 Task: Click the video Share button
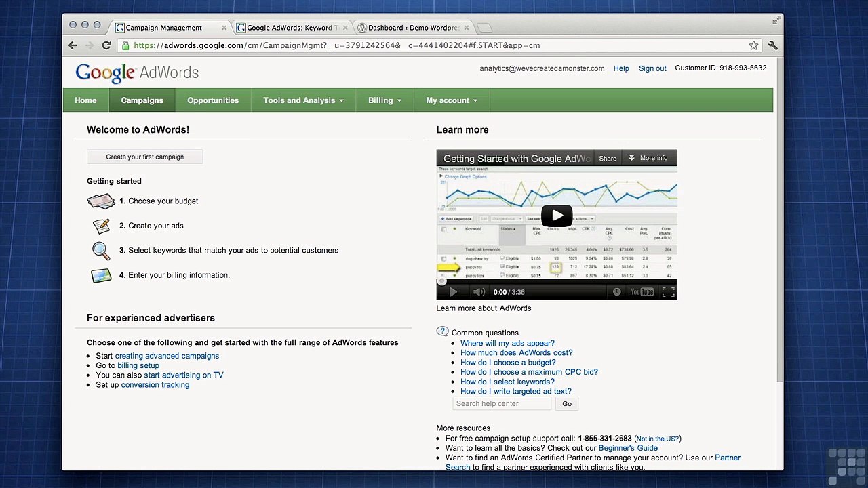tap(608, 158)
